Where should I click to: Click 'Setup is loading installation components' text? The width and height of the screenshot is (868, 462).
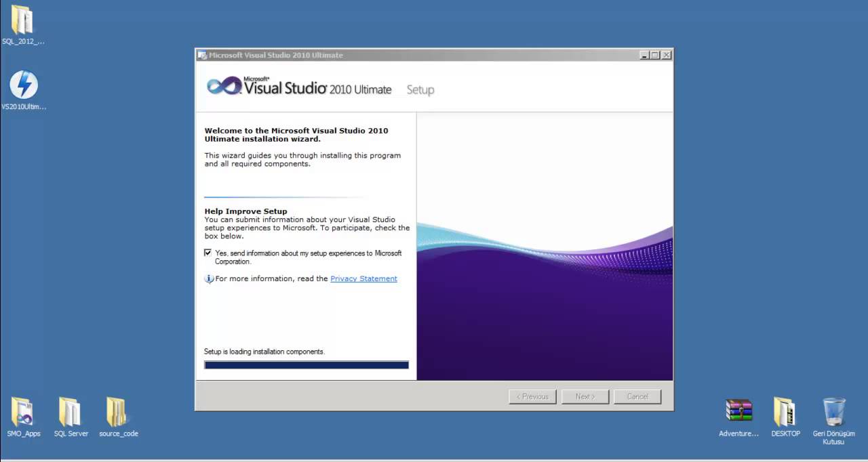click(264, 352)
